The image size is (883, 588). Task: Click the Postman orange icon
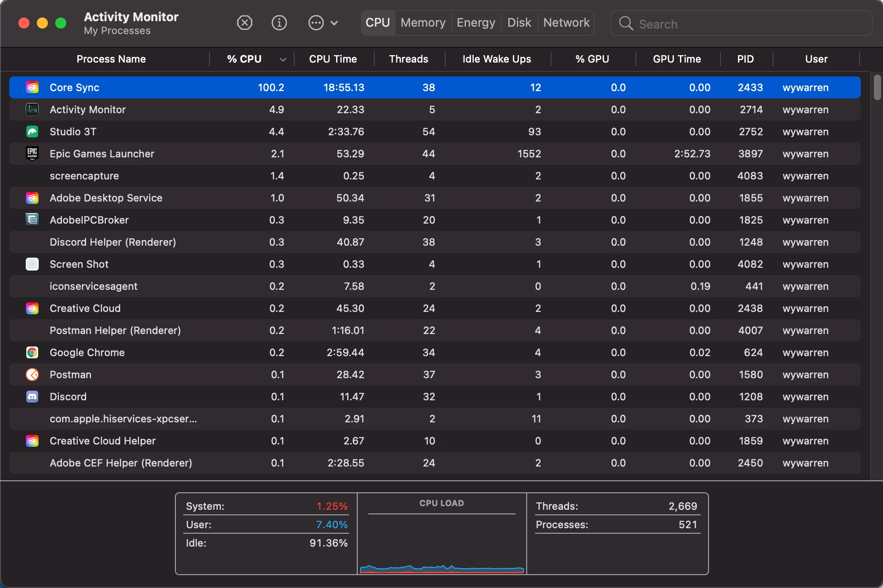pos(32,375)
